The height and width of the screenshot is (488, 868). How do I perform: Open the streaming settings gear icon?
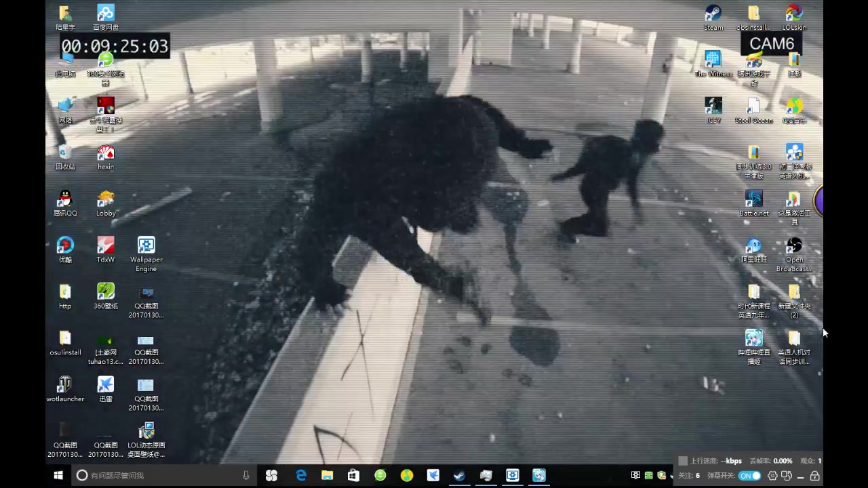(772, 476)
